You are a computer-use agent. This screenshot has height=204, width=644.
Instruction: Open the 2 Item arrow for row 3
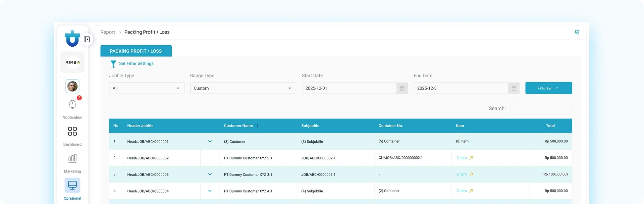click(471, 174)
